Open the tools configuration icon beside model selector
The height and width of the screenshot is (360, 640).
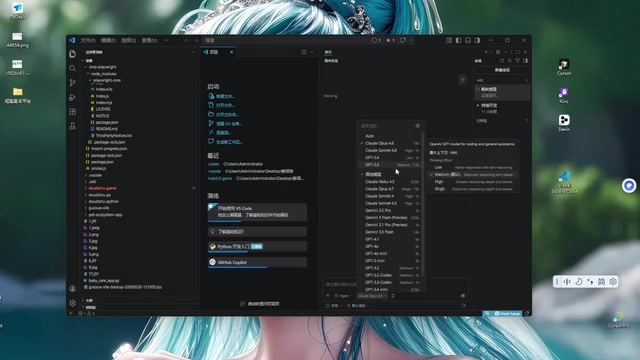[393, 296]
